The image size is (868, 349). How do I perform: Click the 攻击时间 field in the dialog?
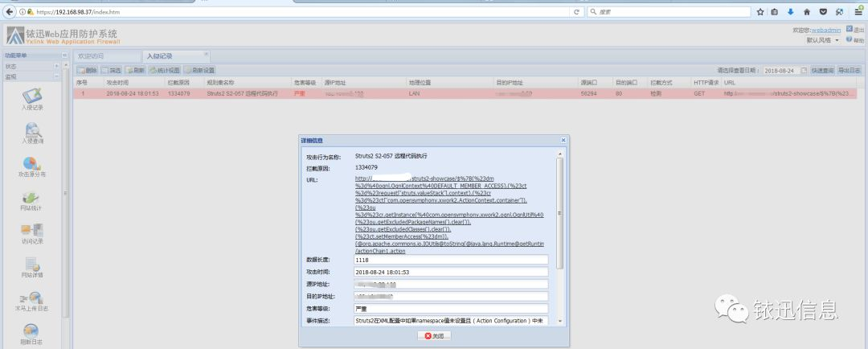click(451, 272)
